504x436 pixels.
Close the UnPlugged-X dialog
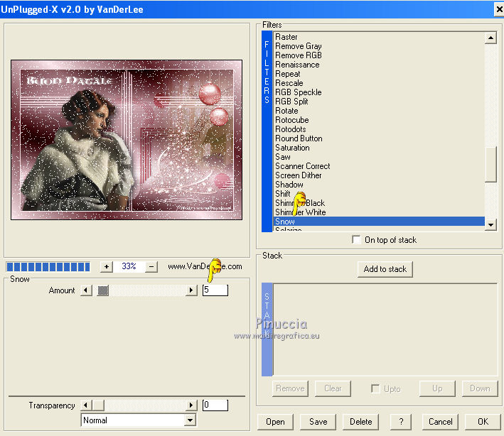coord(499,9)
